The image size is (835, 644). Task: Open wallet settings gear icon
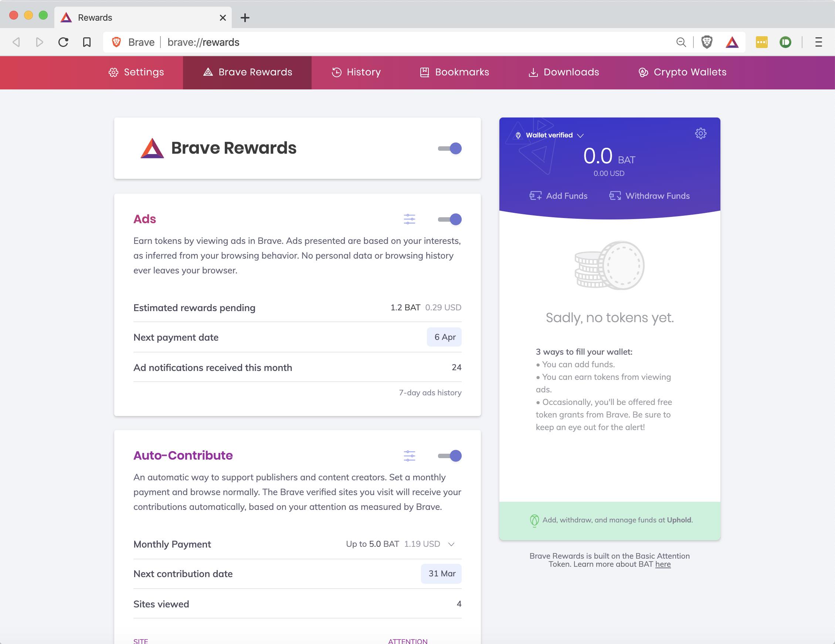pos(700,133)
